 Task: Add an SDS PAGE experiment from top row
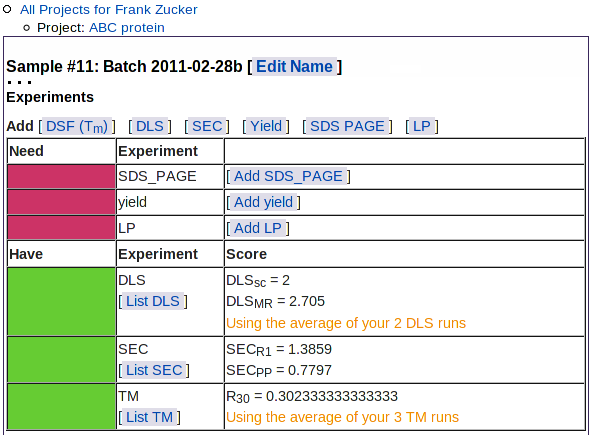click(347, 126)
